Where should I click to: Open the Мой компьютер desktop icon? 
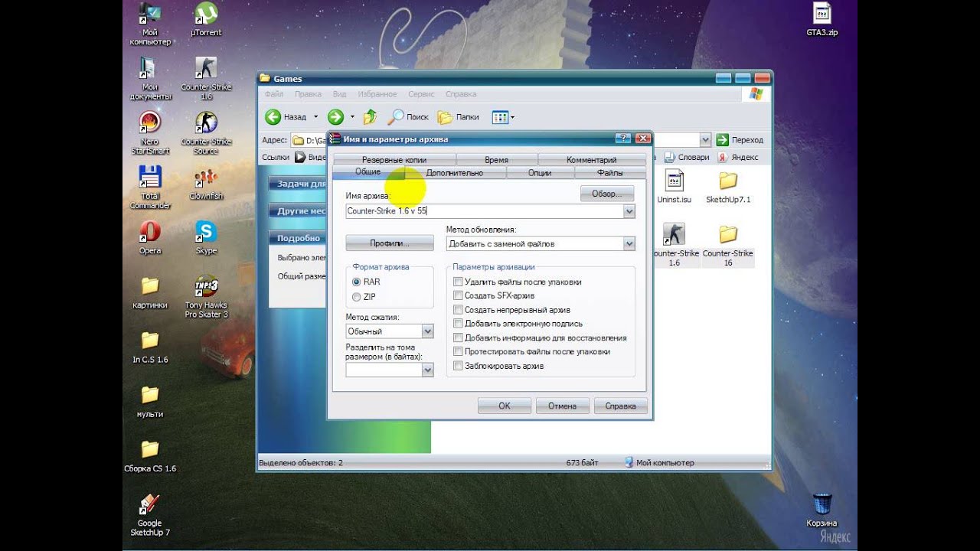coord(150,23)
